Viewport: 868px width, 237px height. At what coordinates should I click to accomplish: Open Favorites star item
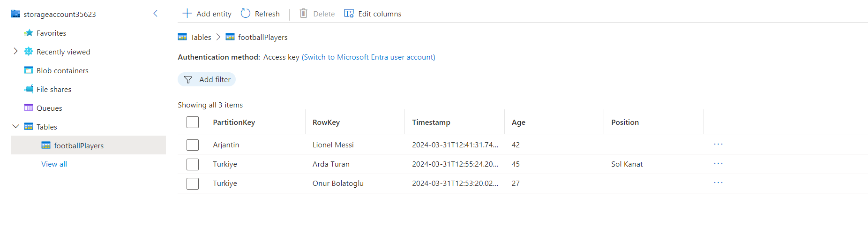(x=51, y=33)
